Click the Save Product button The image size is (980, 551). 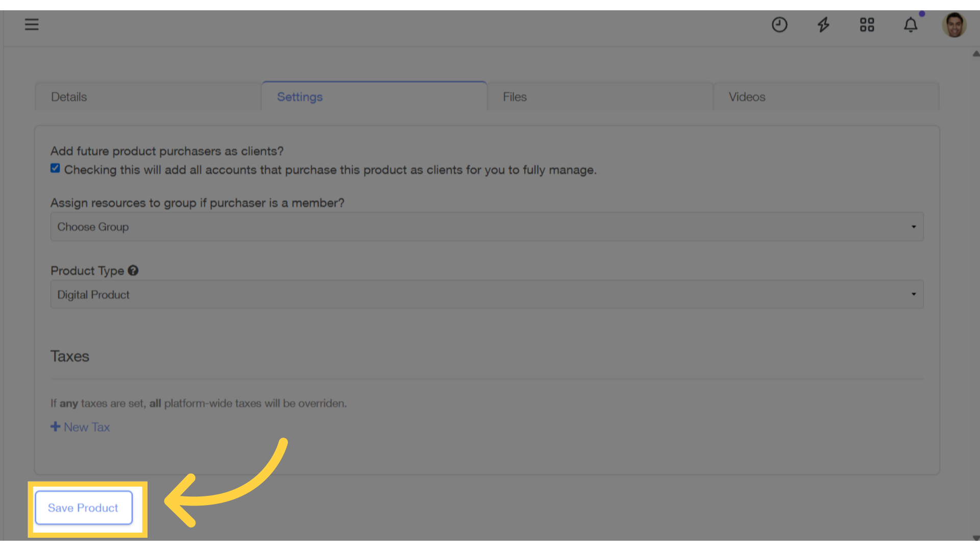click(83, 508)
